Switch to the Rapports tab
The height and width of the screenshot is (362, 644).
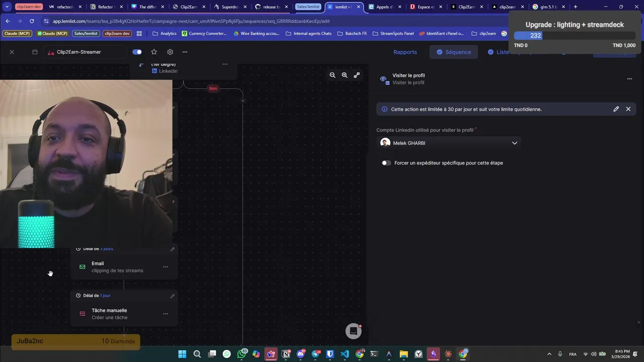pyautogui.click(x=405, y=52)
